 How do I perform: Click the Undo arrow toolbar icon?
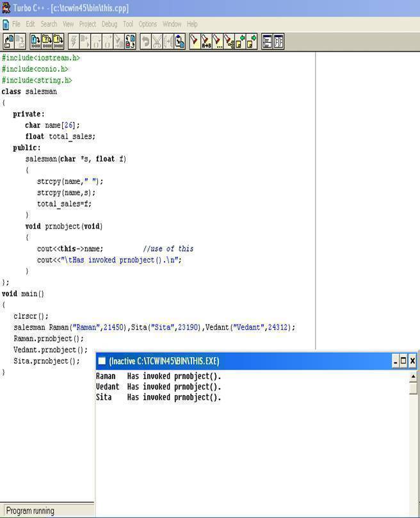point(145,42)
